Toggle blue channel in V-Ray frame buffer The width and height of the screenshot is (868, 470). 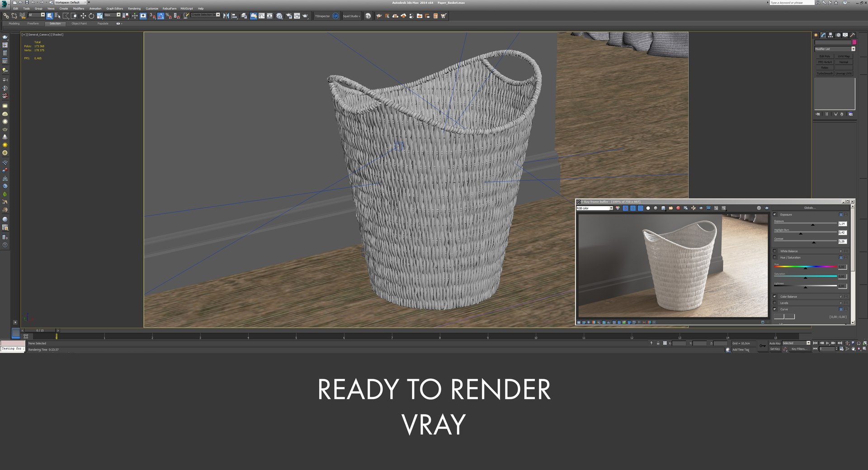click(641, 208)
